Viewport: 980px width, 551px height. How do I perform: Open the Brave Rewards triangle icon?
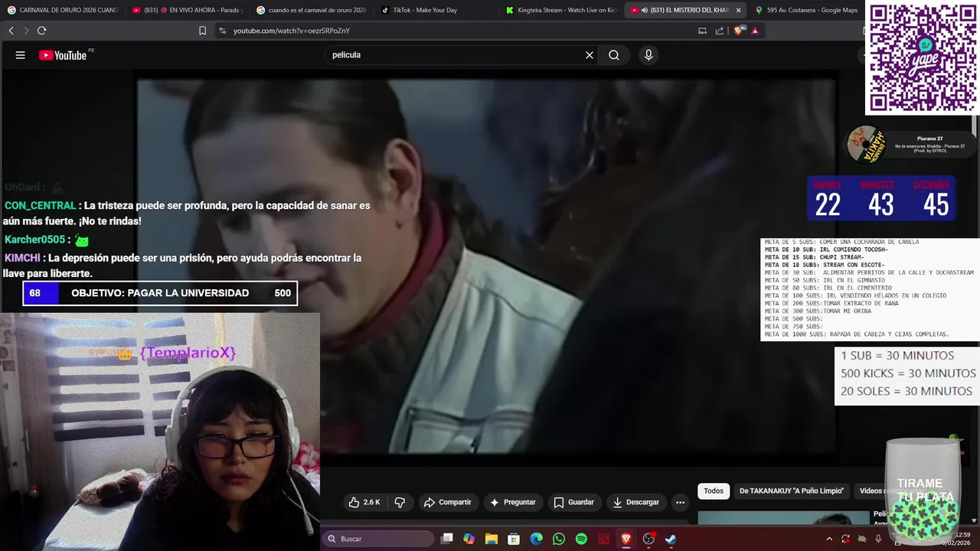pyautogui.click(x=755, y=31)
